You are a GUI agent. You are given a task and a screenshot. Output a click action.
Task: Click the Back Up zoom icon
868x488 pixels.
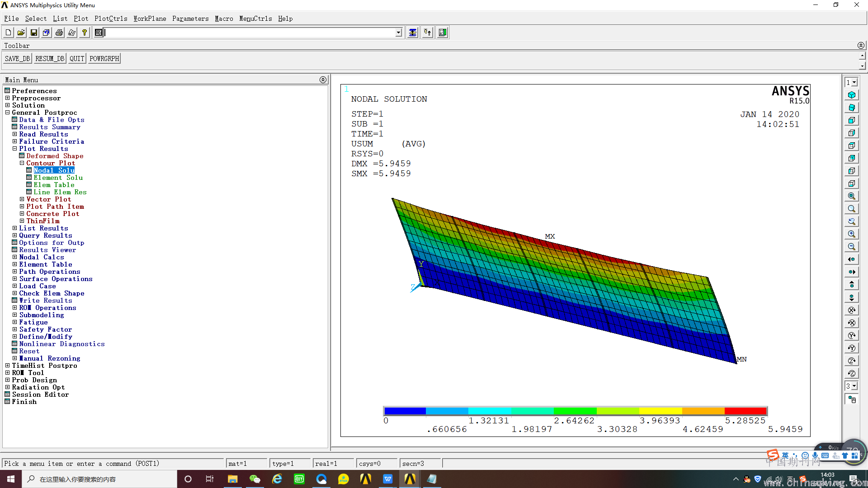pos(852,221)
